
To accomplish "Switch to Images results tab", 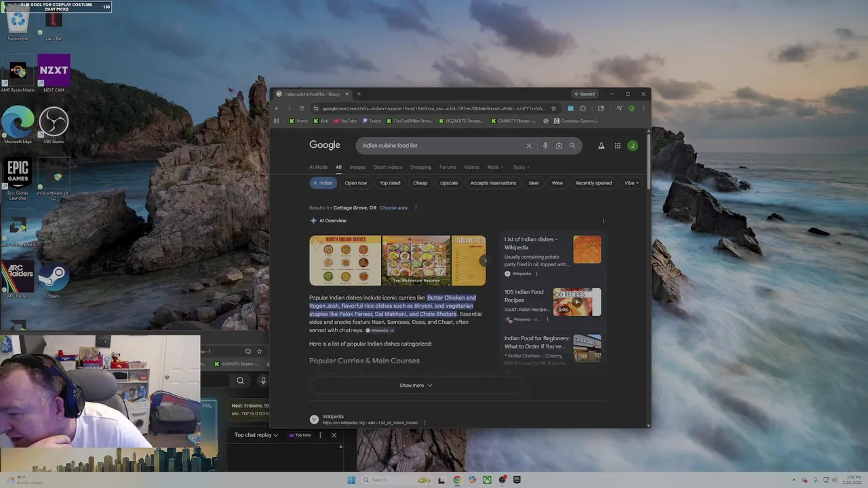I will pyautogui.click(x=357, y=167).
